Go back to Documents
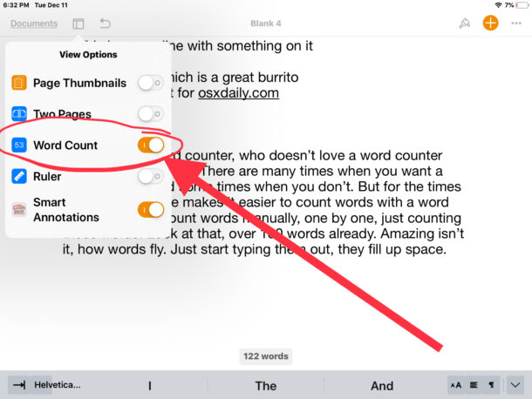 coord(34,24)
